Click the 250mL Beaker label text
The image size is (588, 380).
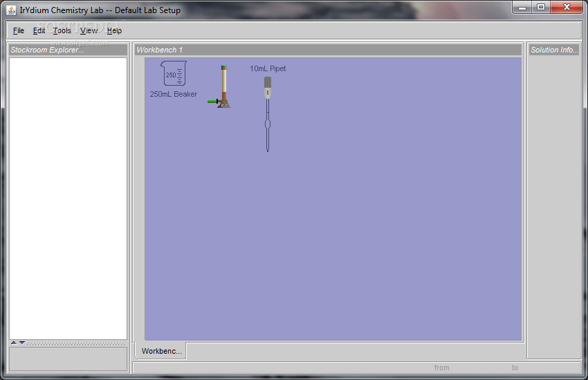[x=173, y=95]
